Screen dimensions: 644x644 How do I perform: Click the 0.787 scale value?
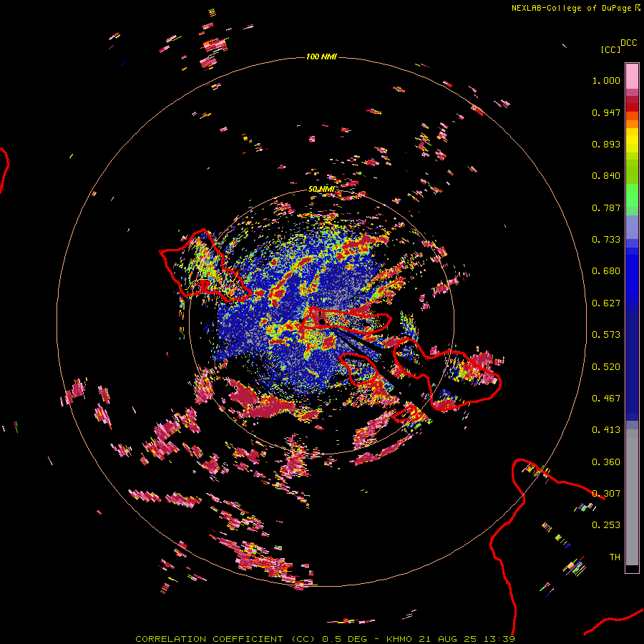coord(606,208)
